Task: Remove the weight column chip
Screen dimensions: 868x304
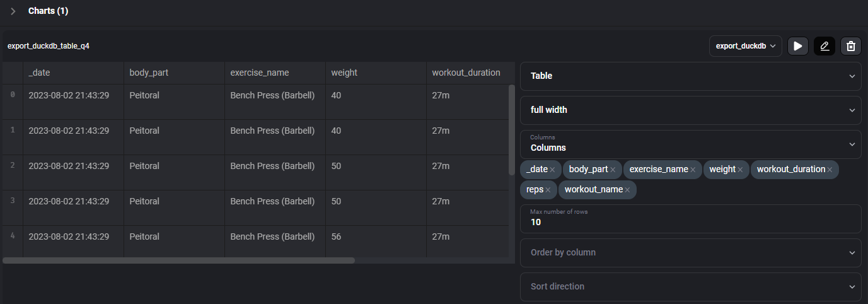Action: coord(740,170)
